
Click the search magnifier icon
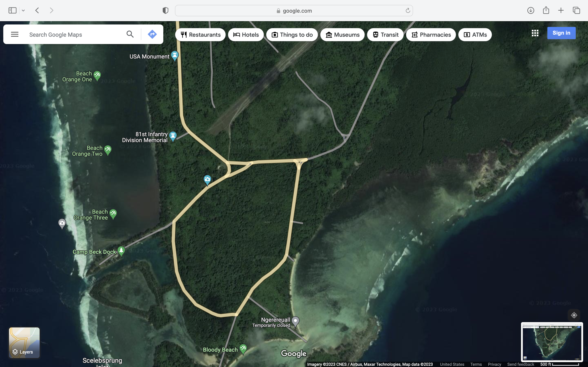click(130, 34)
